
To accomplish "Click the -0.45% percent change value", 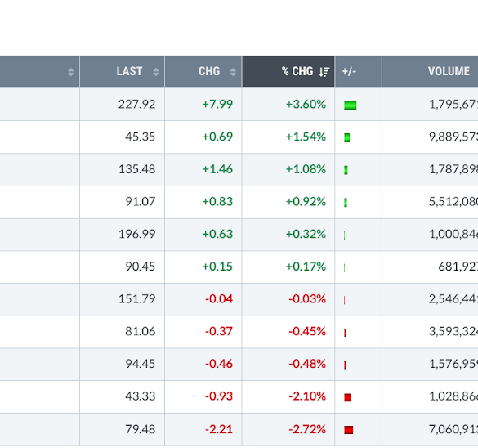I will [x=307, y=331].
